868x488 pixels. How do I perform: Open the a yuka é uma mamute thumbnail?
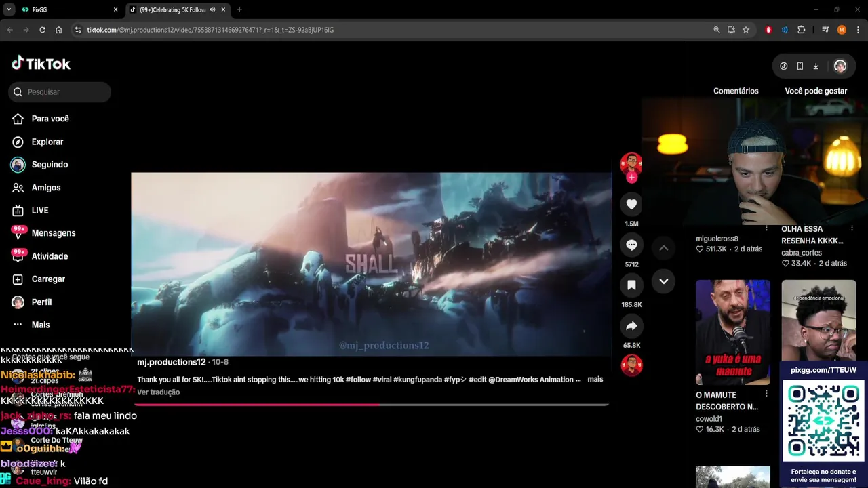[x=733, y=332]
